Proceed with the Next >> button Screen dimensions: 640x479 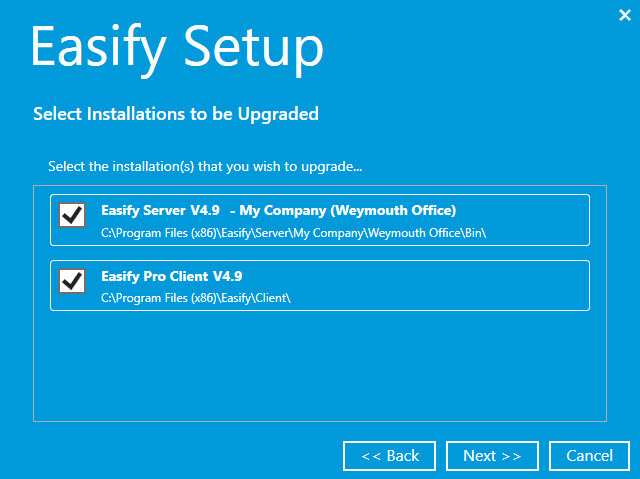click(x=492, y=456)
